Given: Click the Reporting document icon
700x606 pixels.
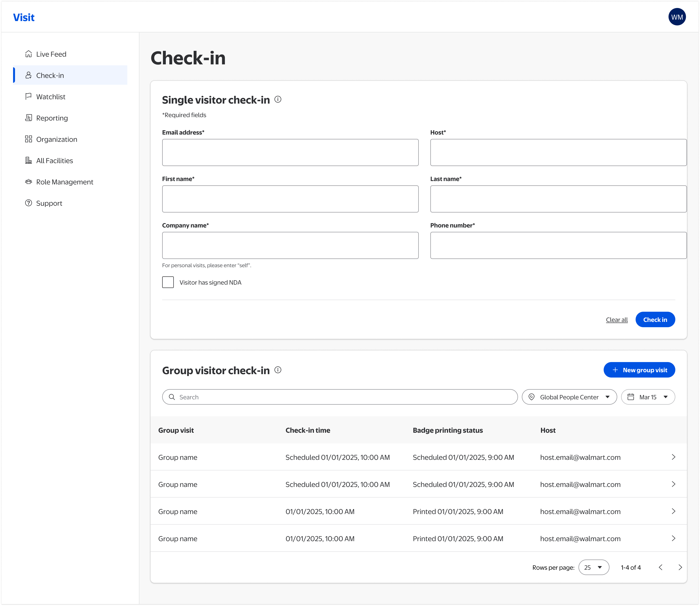Looking at the screenshot, I should click(28, 118).
